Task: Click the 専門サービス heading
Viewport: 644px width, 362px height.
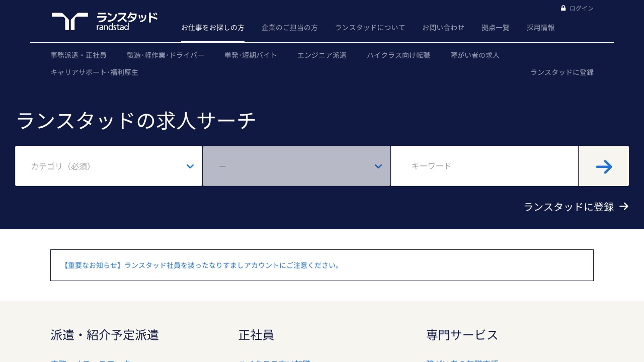Action: click(x=462, y=335)
